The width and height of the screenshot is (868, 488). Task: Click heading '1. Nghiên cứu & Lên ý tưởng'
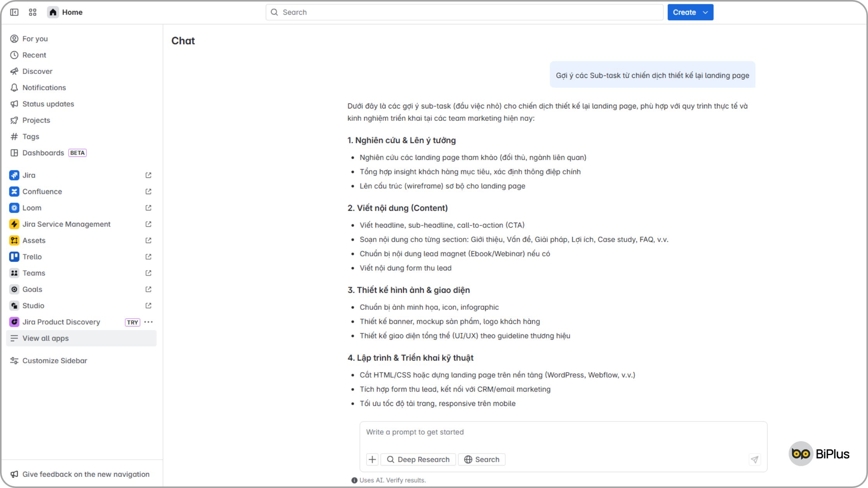click(x=401, y=140)
